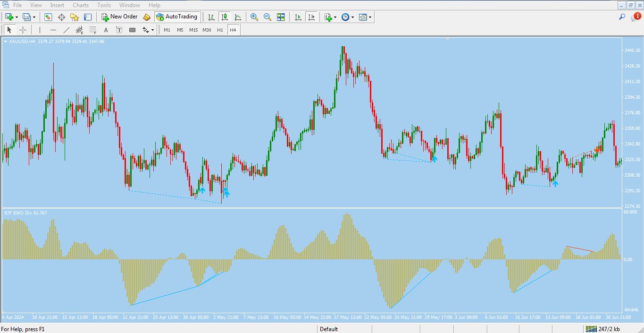Click the Market Watch icon
The width and height of the screenshot is (644, 333).
click(x=47, y=17)
